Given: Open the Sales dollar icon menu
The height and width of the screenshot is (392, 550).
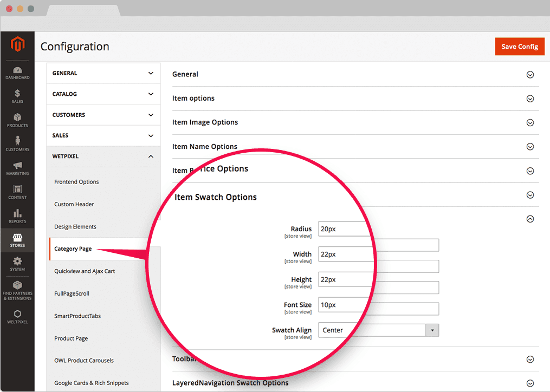Looking at the screenshot, I should pyautogui.click(x=17, y=97).
